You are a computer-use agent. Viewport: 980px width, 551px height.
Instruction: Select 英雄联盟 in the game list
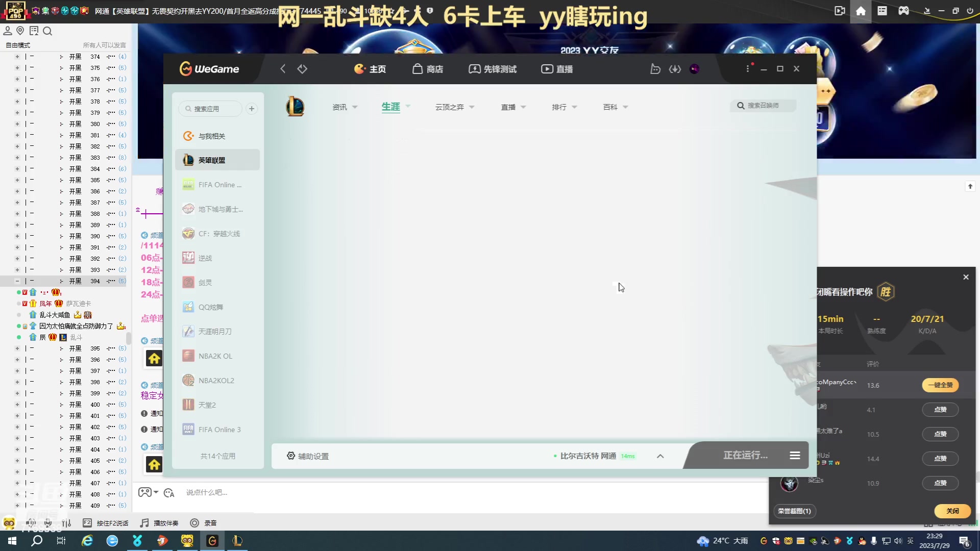tap(217, 160)
